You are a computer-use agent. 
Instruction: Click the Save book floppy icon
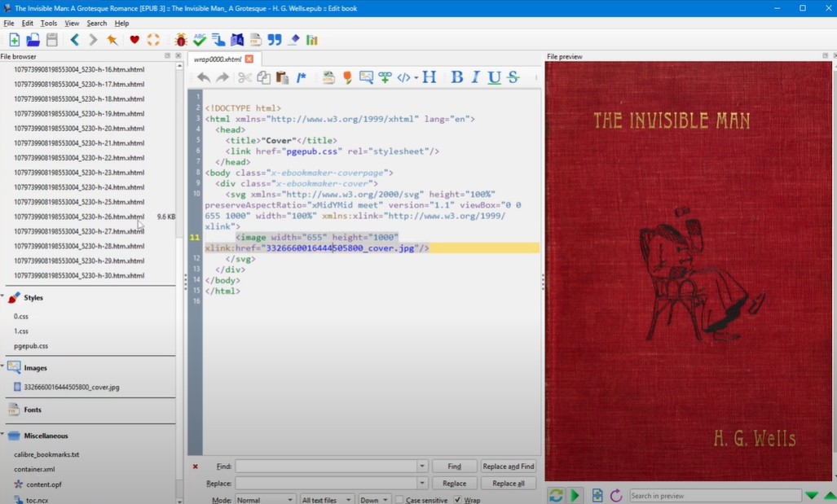[52, 40]
